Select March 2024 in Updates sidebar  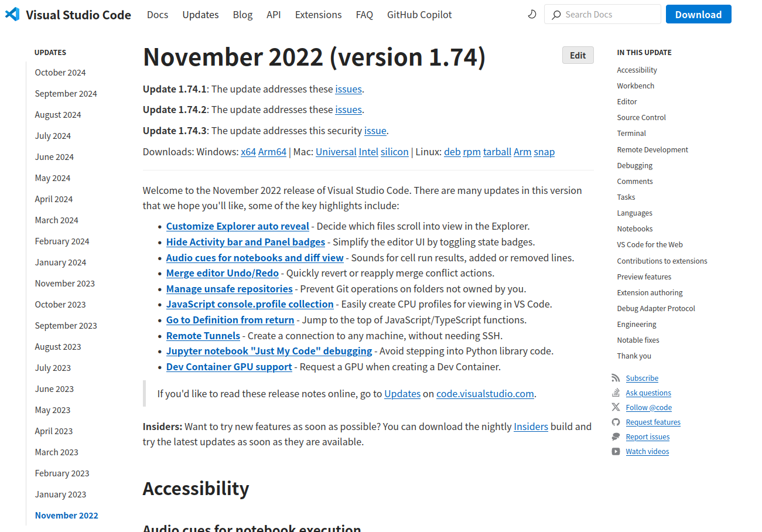[56, 220]
